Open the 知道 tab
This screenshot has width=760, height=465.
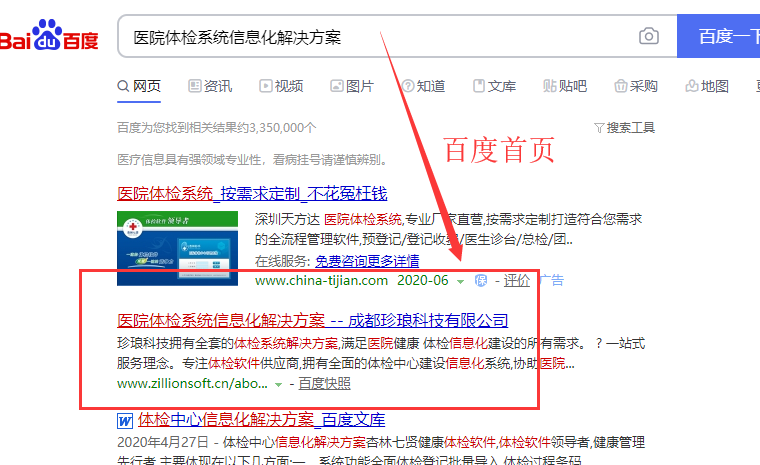click(x=424, y=86)
